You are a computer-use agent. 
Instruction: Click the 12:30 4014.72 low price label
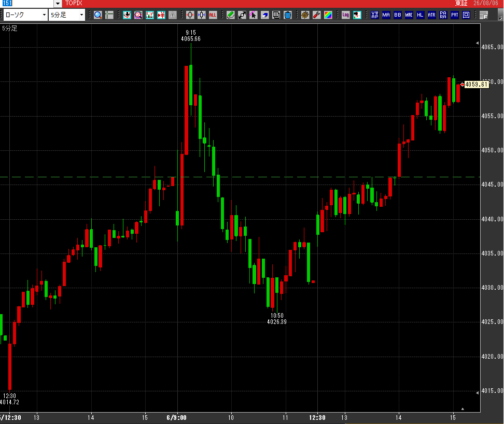(9, 399)
